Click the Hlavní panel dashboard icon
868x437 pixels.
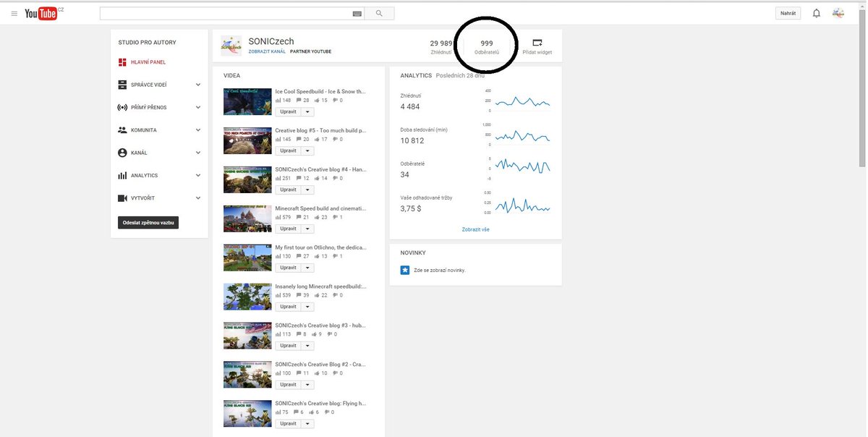[x=122, y=62]
